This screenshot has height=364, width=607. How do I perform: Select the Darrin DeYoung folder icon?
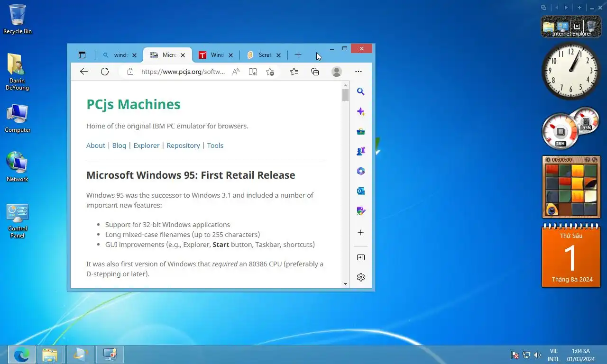point(17,72)
